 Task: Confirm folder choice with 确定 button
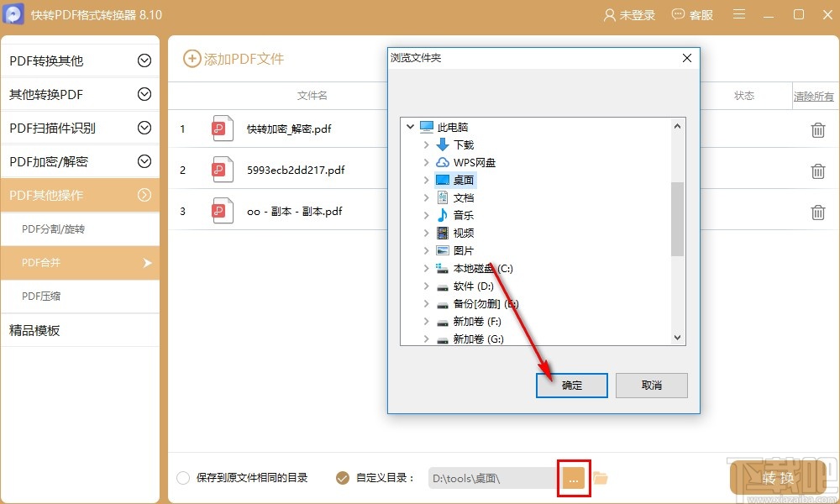pyautogui.click(x=571, y=386)
